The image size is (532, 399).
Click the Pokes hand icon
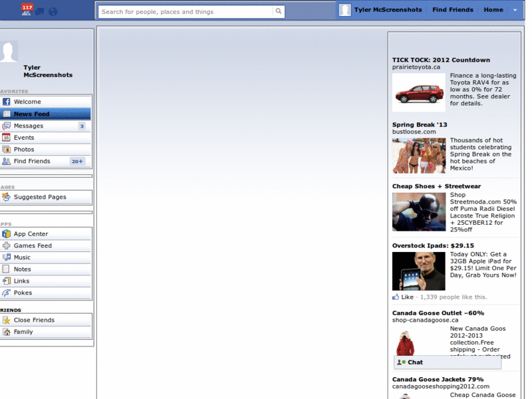[6, 293]
